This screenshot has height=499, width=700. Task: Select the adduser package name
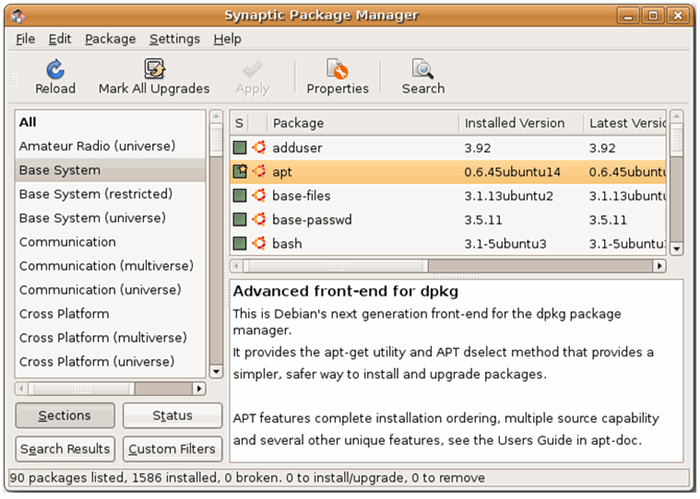pyautogui.click(x=297, y=148)
